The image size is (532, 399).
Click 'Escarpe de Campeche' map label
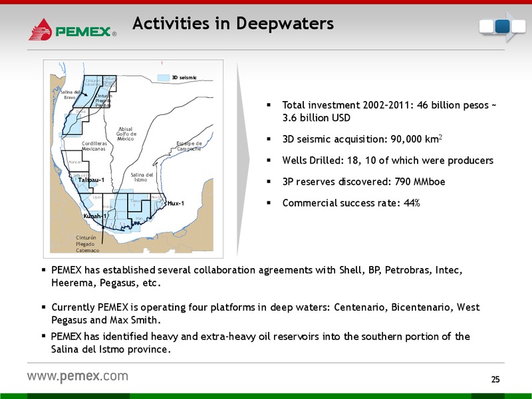pyautogui.click(x=189, y=146)
